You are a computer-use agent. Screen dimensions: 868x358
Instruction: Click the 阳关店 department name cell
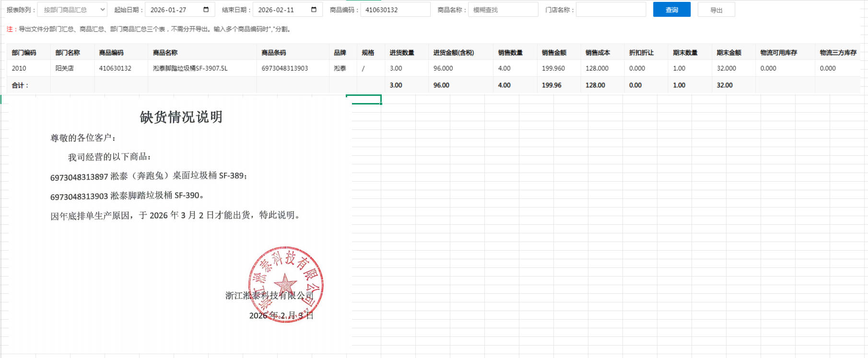[65, 69]
